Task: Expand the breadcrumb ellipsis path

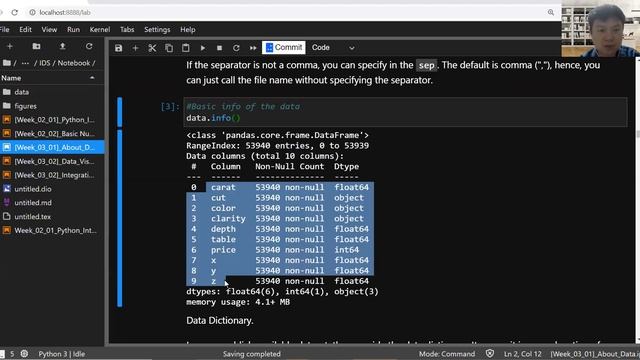Action: [25, 63]
